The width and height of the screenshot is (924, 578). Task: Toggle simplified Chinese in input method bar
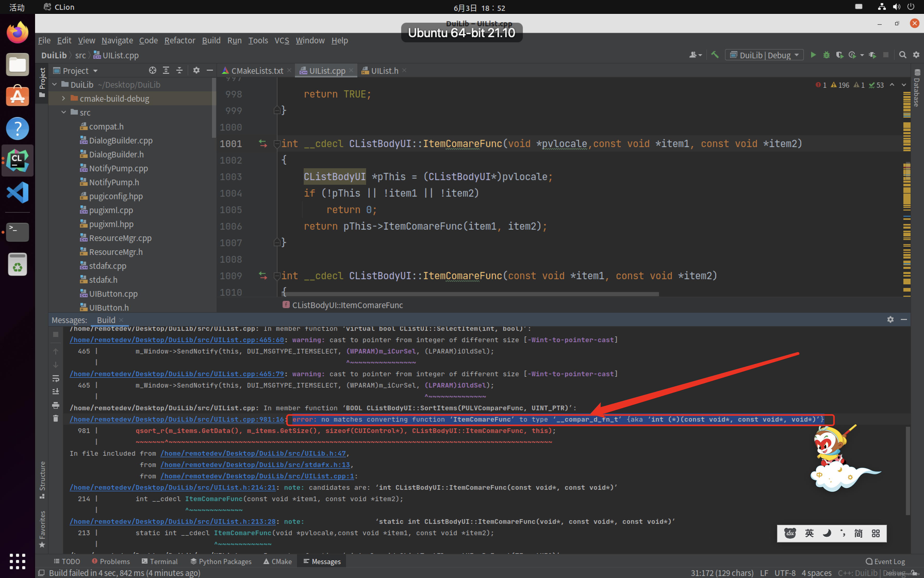pyautogui.click(x=858, y=534)
